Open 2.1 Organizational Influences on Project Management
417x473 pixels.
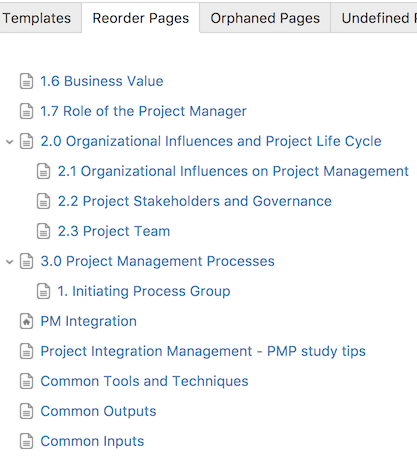233,171
